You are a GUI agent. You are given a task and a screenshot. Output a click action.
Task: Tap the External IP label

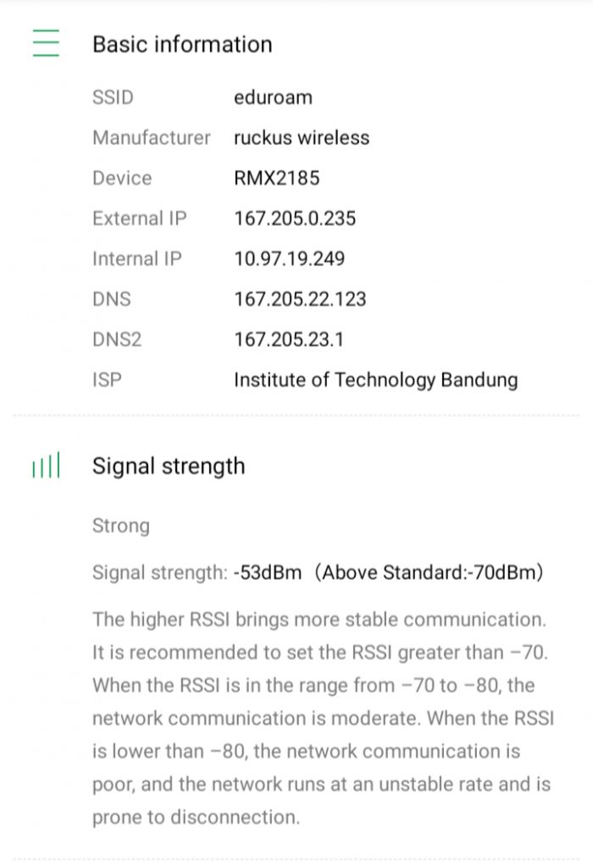coord(139,219)
